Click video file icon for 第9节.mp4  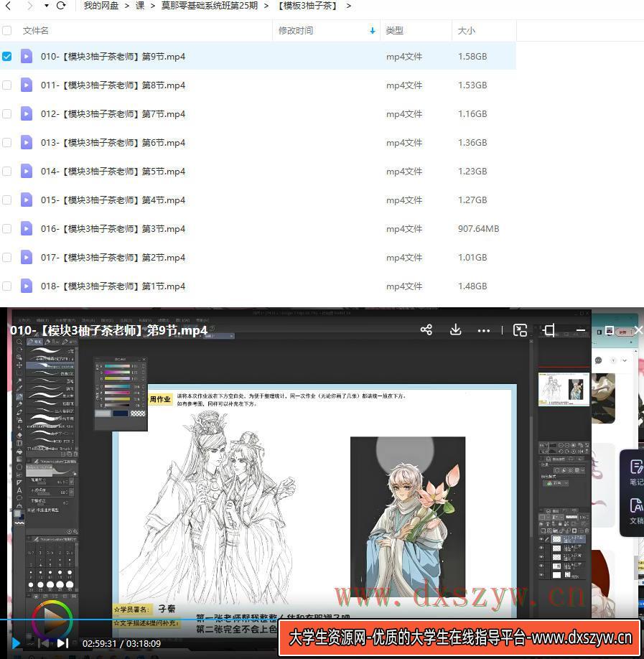point(27,56)
